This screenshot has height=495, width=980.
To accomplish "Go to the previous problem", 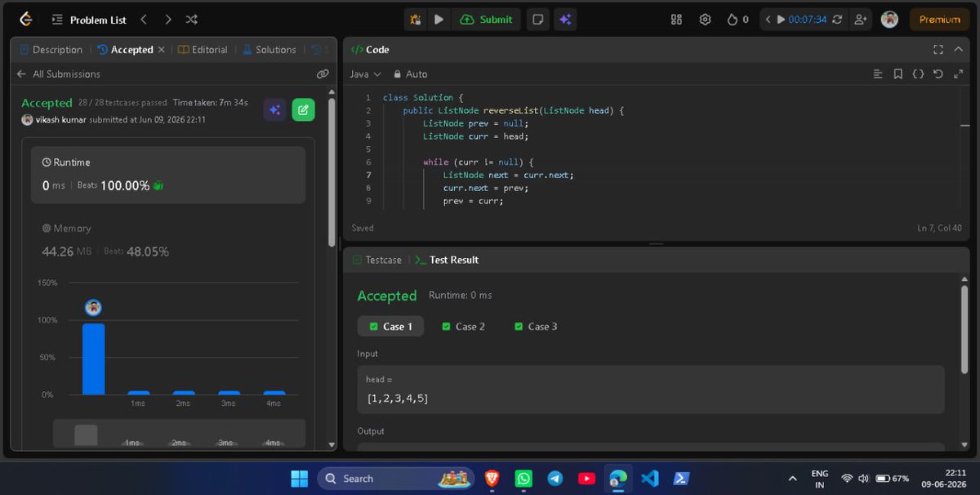I will [x=144, y=20].
